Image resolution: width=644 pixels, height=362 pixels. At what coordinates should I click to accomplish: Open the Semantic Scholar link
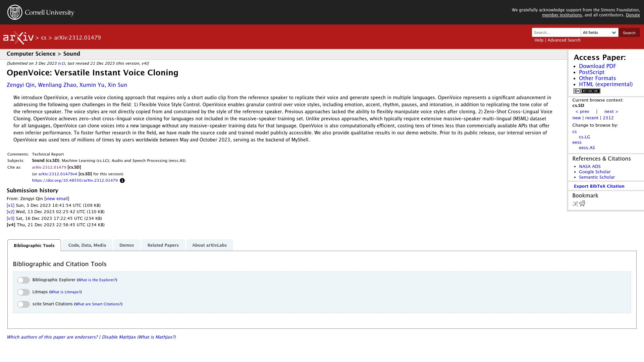[597, 177]
